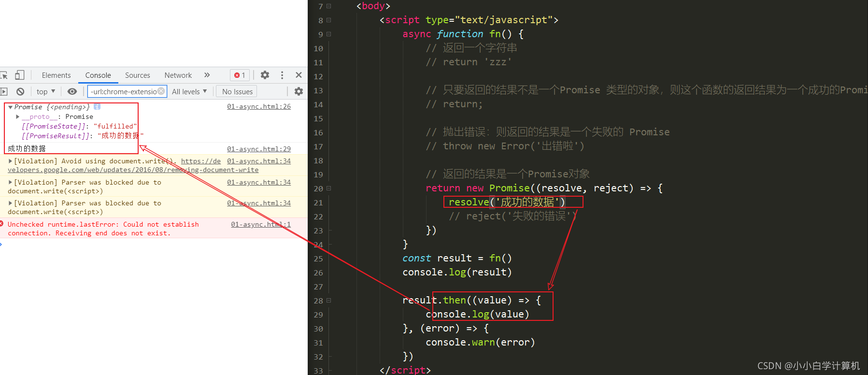The width and height of the screenshot is (868, 375).
Task: Open source link 01-async.html:29
Action: point(259,149)
